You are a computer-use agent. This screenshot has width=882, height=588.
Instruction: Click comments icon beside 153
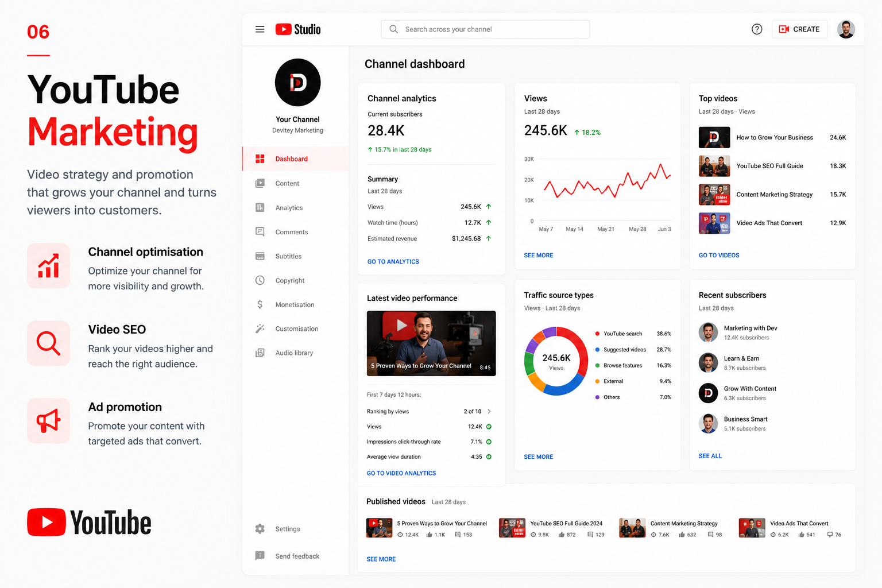(458, 535)
